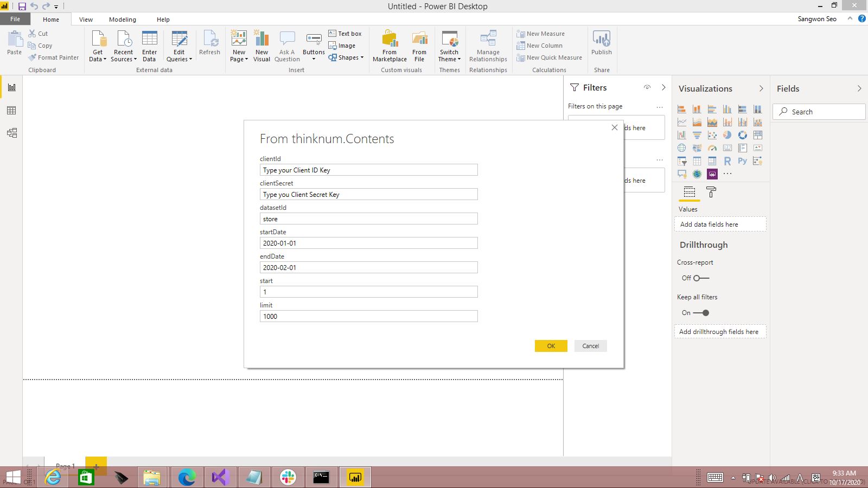The width and height of the screenshot is (868, 488).
Task: Click the startDate field
Action: pyautogui.click(x=369, y=243)
